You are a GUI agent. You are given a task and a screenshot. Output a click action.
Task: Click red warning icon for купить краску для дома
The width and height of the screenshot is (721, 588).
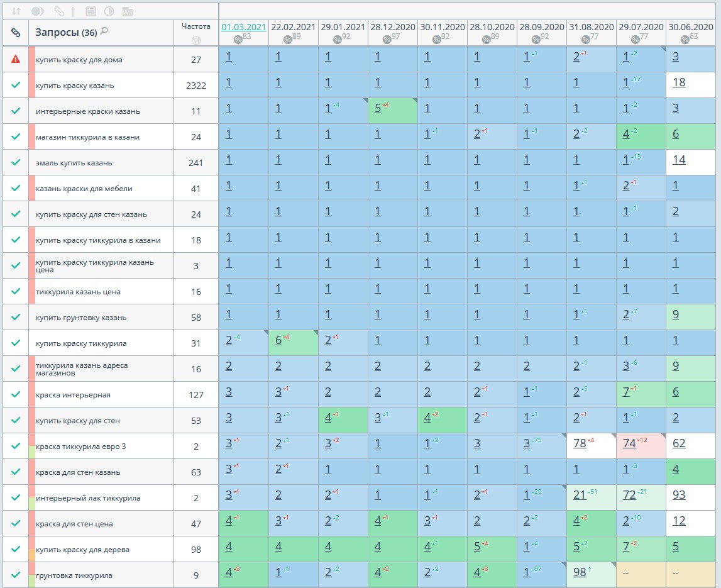click(x=16, y=59)
